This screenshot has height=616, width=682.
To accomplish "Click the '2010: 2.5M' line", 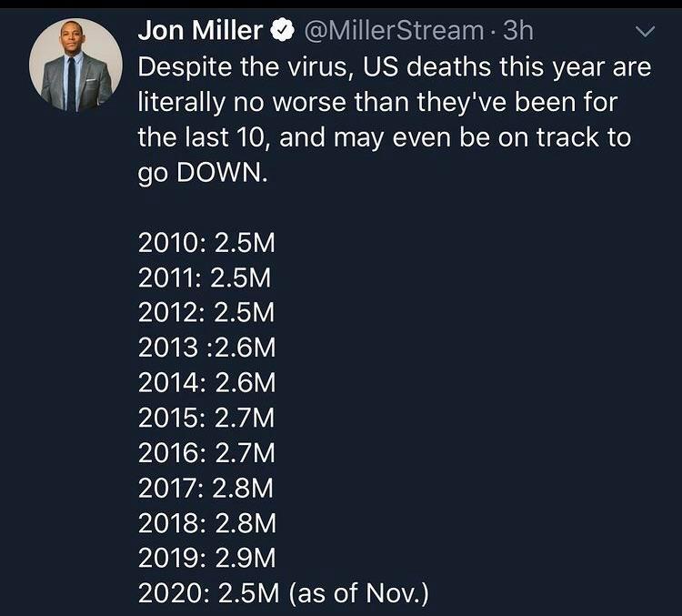I will click(206, 242).
